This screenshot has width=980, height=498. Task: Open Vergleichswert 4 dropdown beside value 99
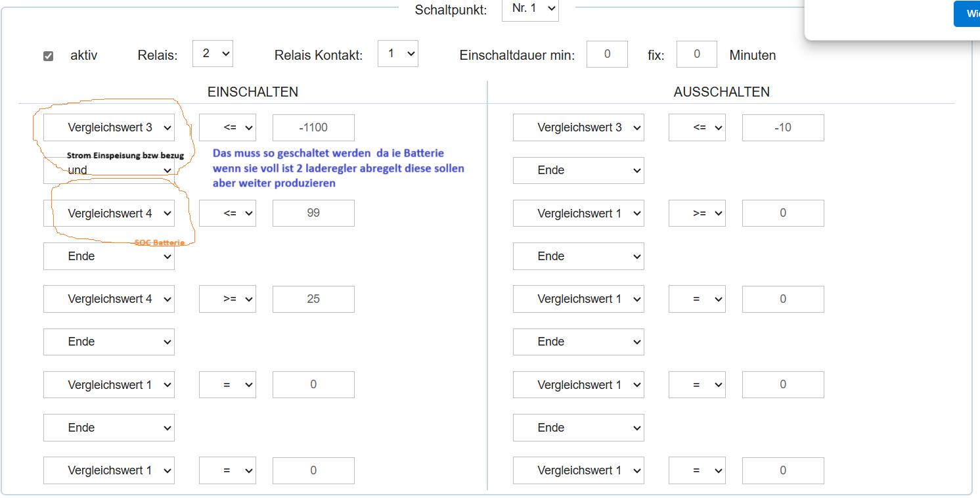[x=109, y=214]
